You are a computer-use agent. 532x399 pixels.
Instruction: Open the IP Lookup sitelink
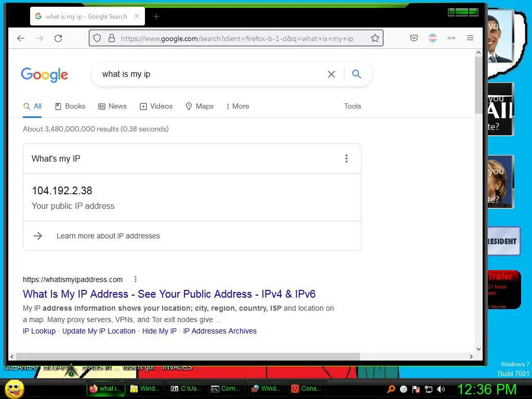(39, 331)
